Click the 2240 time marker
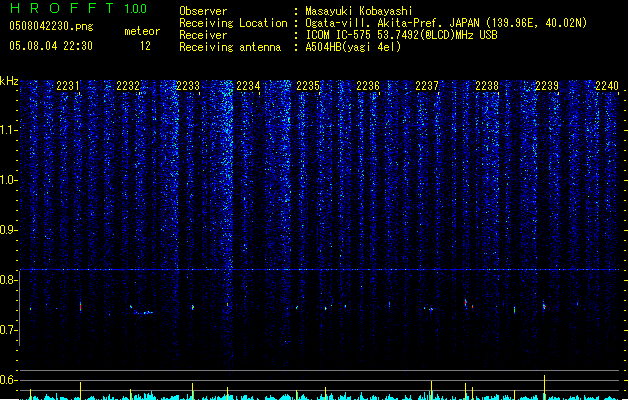 (x=607, y=85)
